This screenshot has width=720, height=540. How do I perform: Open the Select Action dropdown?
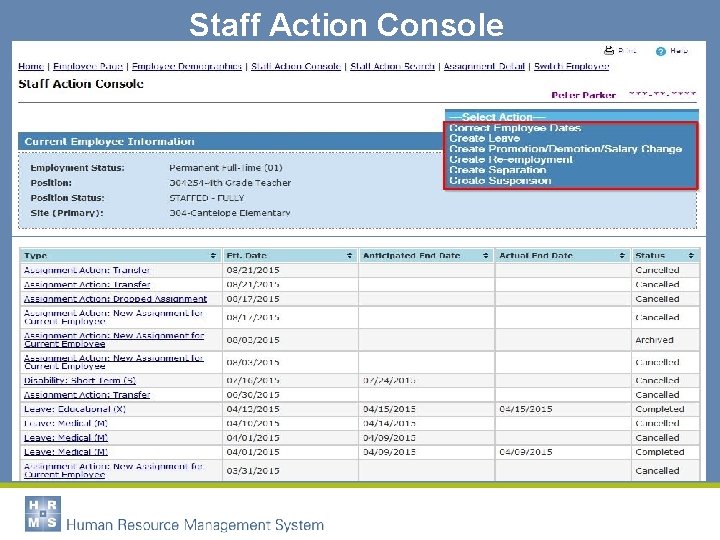[572, 117]
